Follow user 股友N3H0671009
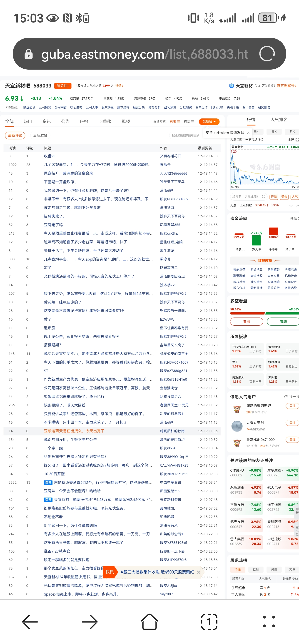The image size is (299, 644). (292, 440)
